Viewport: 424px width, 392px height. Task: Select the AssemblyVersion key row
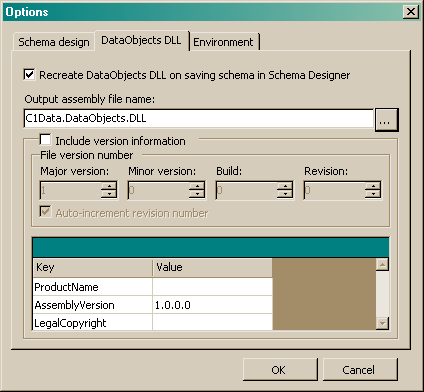pos(93,305)
